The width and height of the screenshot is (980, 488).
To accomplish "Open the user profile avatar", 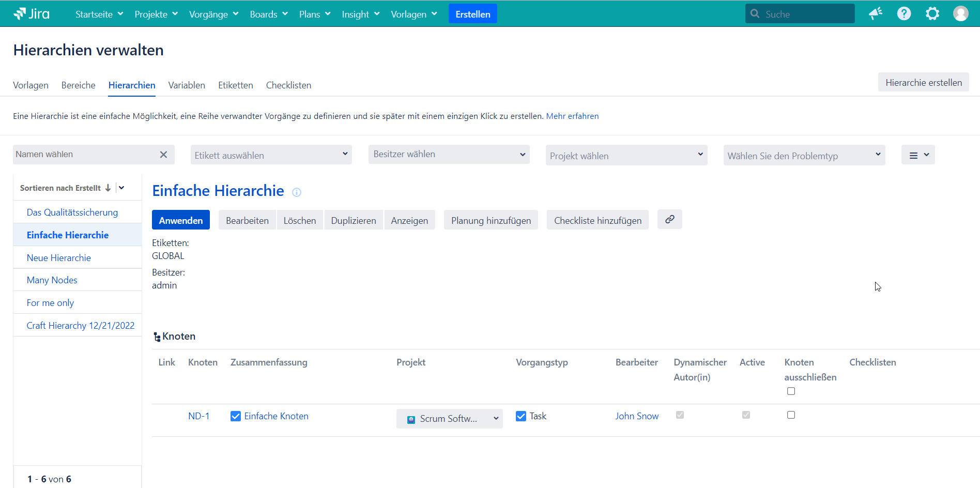I will (961, 14).
